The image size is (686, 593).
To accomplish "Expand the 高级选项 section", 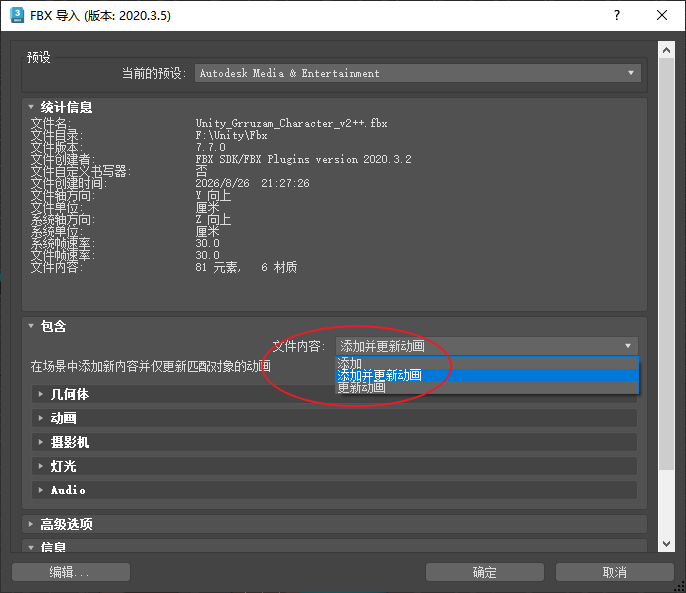I will pyautogui.click(x=334, y=524).
